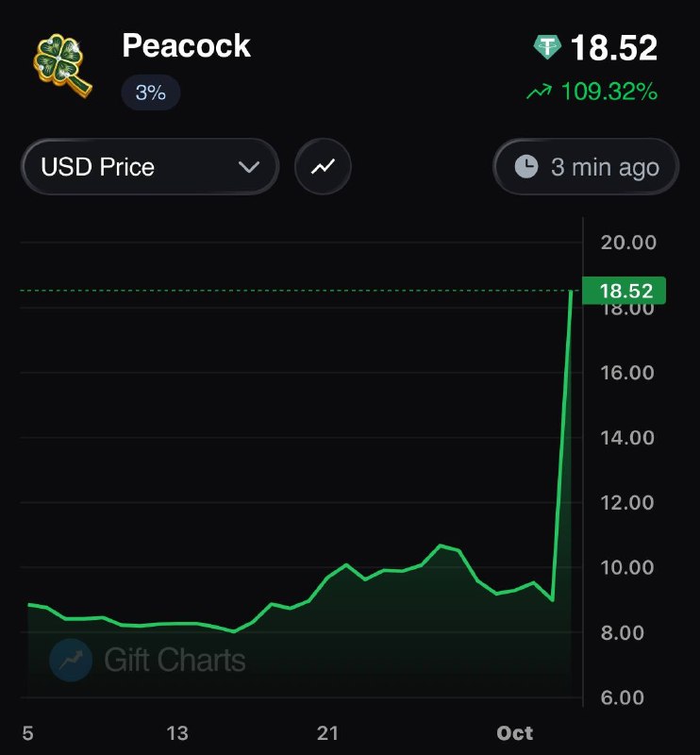The height and width of the screenshot is (755, 700).
Task: Click the 109.32% price change label
Action: pos(609,92)
